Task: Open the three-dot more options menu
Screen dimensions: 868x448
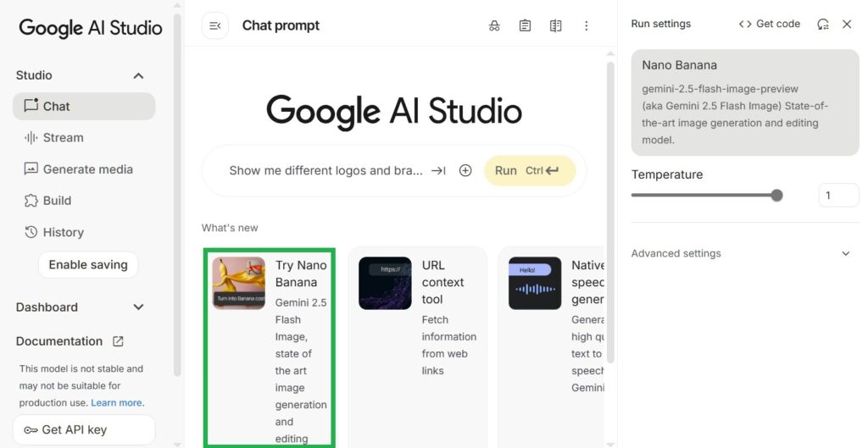Action: click(x=587, y=25)
